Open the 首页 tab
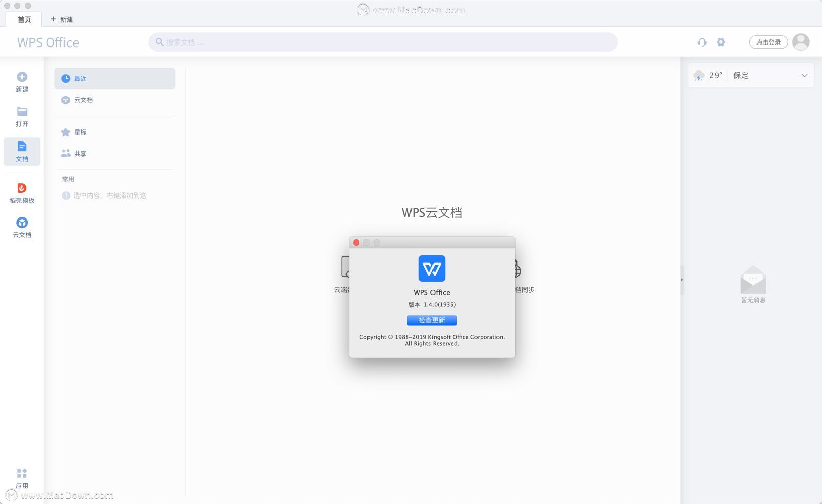 click(24, 19)
